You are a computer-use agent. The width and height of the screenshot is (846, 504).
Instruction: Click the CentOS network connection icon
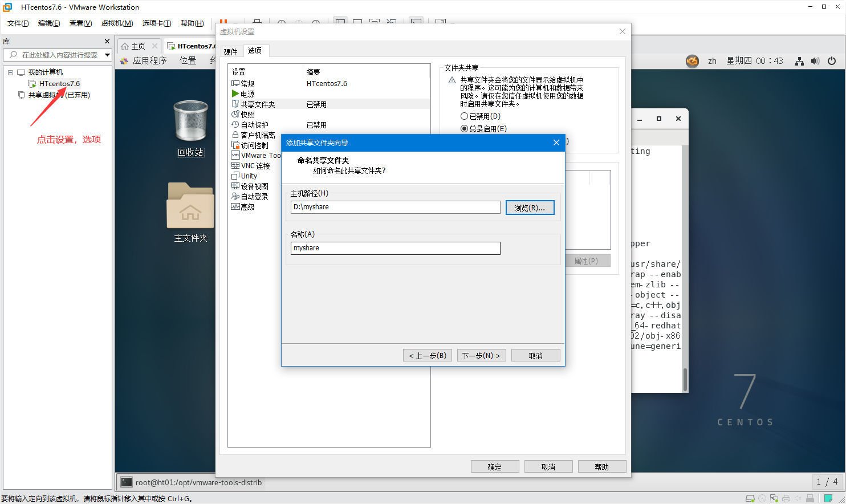800,61
